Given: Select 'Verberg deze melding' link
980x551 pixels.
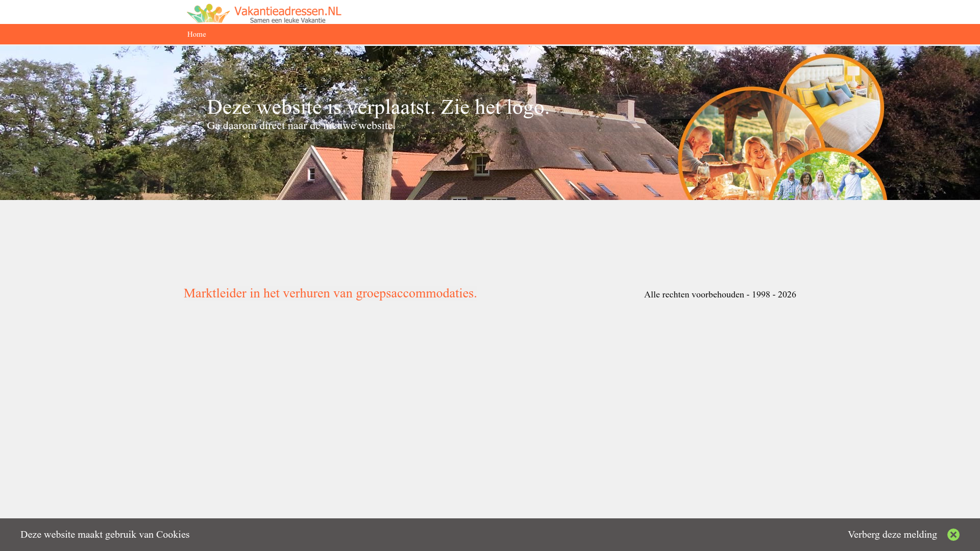Looking at the screenshot, I should pos(892,535).
